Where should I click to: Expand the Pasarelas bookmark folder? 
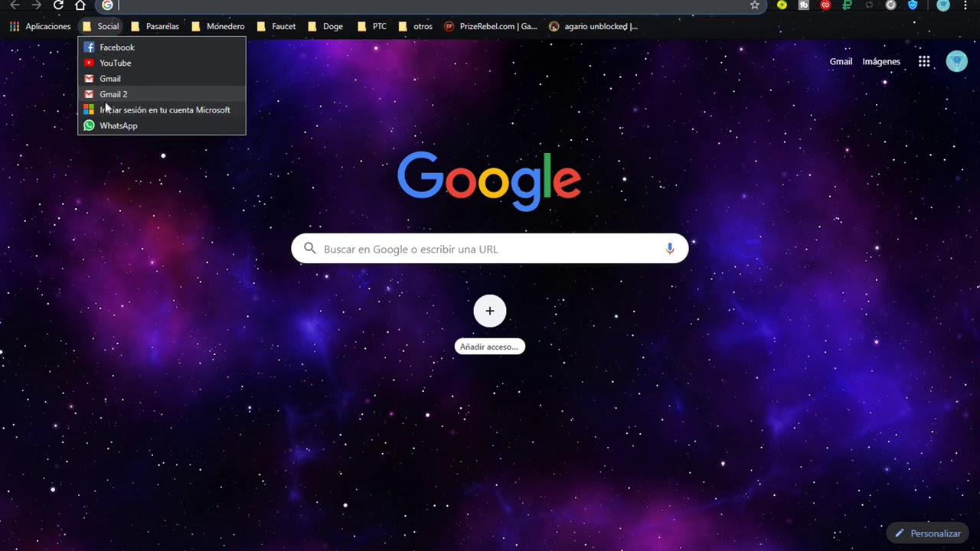[x=155, y=26]
